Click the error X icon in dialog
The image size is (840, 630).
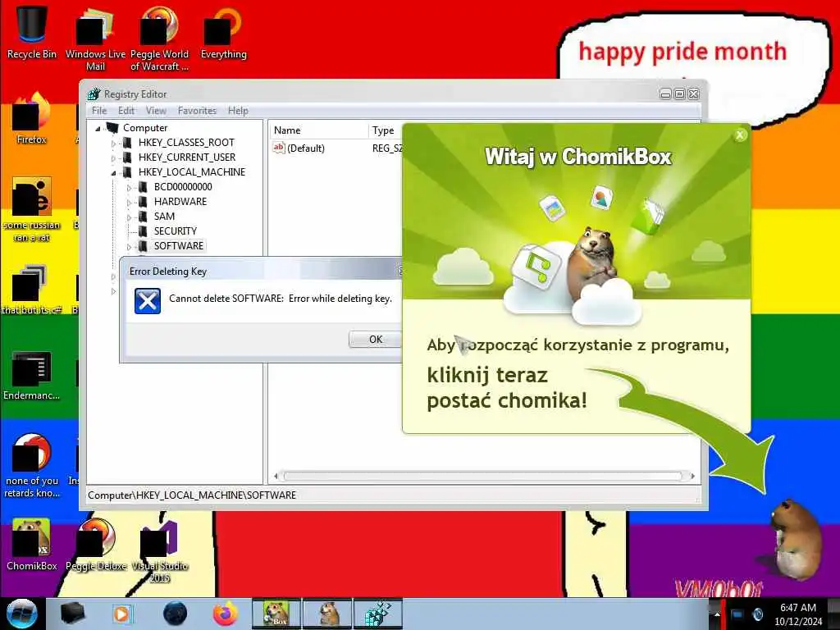coord(148,301)
